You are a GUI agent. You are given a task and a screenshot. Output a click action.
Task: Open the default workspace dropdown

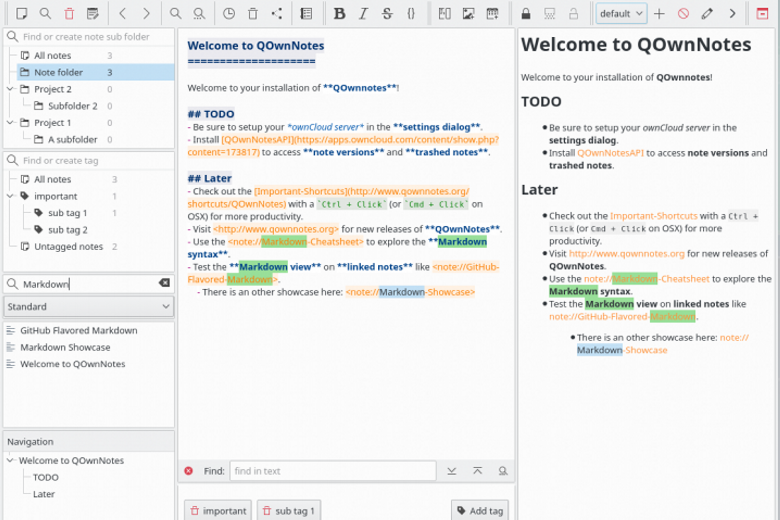(621, 13)
